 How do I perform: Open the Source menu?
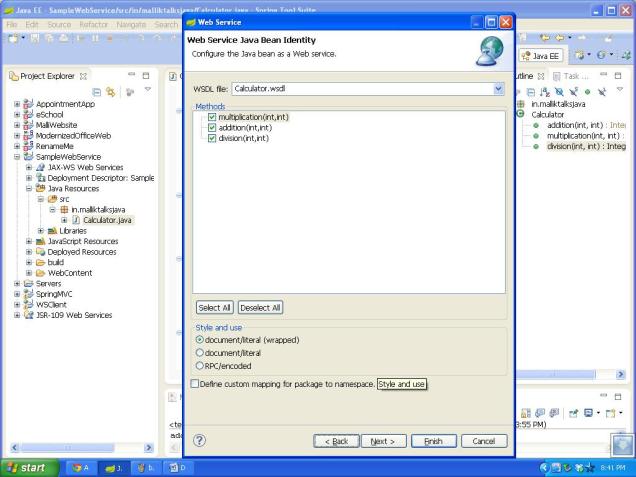point(59,24)
